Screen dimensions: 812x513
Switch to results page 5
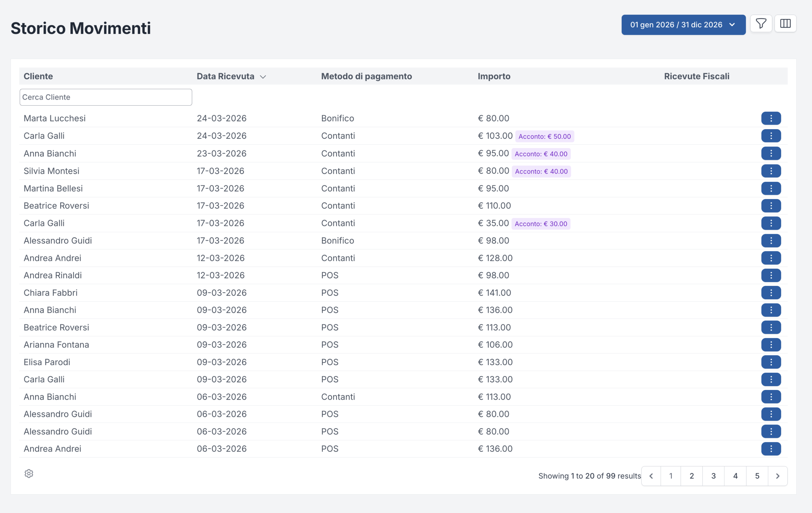[757, 476]
